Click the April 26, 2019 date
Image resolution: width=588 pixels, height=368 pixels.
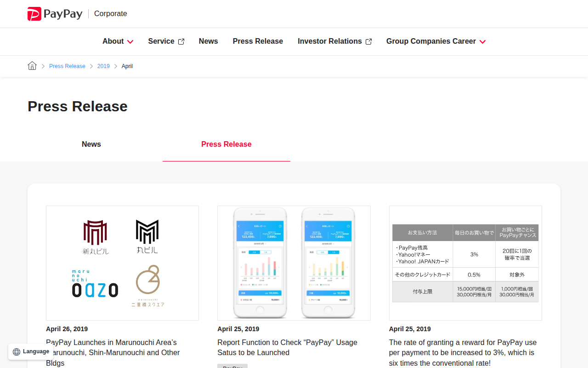point(67,329)
